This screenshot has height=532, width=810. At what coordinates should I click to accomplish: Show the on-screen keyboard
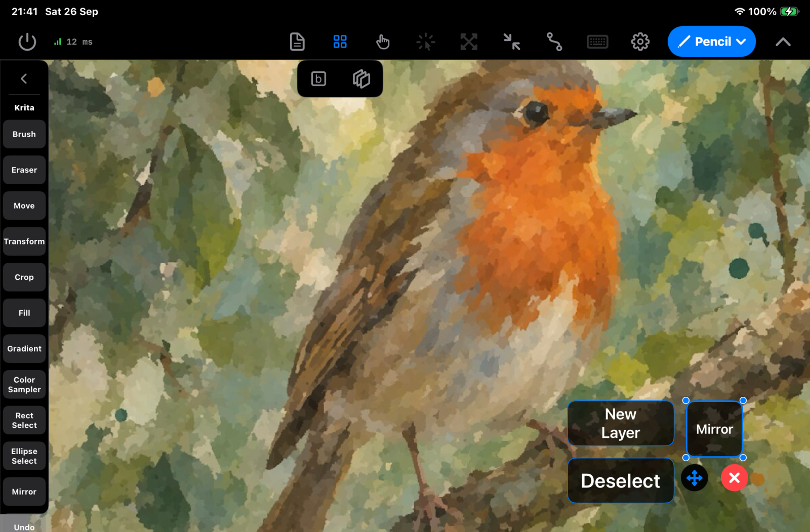tap(597, 42)
